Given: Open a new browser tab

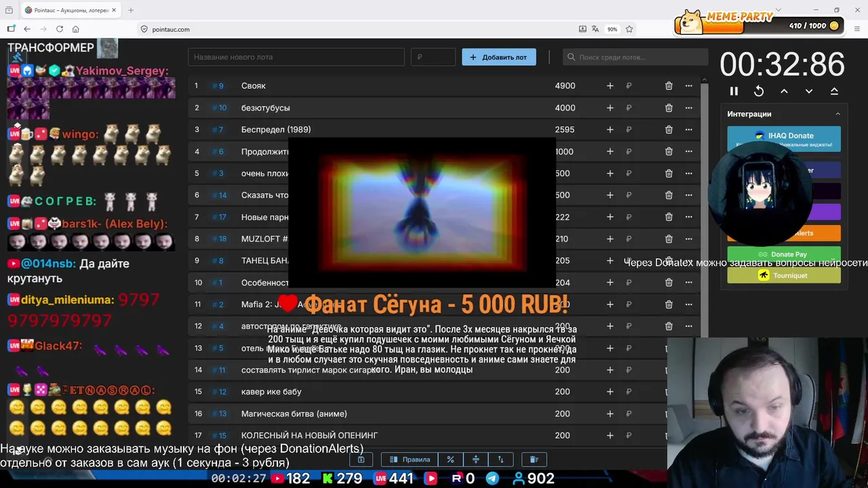Looking at the screenshot, I should coord(131,10).
